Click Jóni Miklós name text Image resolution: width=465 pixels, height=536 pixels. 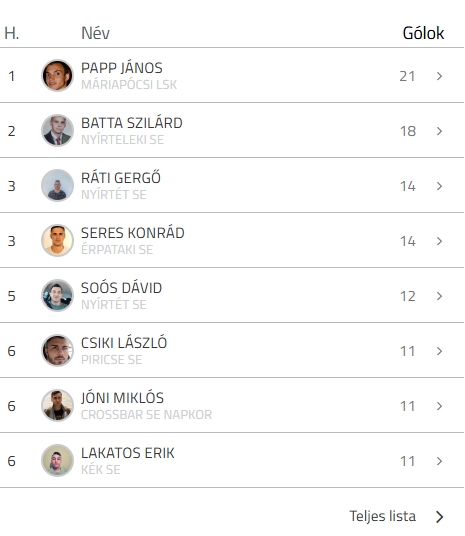(122, 398)
